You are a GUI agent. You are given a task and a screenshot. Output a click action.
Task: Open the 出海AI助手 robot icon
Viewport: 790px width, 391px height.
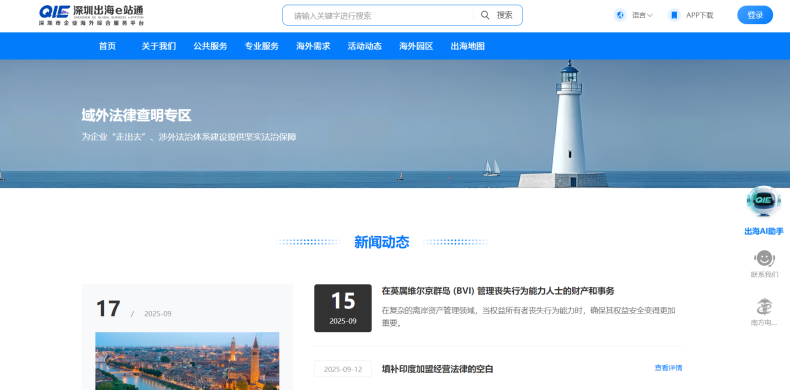pyautogui.click(x=764, y=201)
